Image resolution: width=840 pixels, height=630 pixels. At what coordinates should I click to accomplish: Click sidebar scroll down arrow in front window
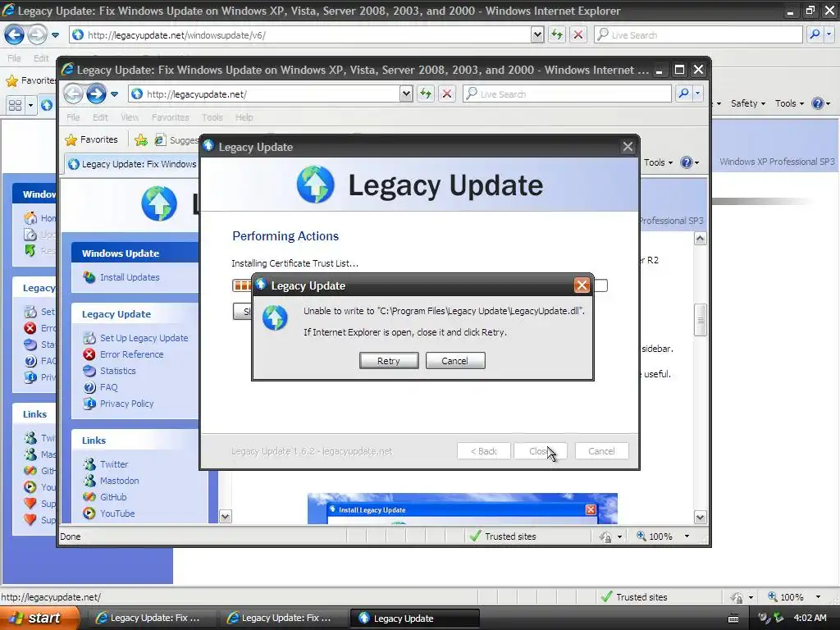pos(226,517)
